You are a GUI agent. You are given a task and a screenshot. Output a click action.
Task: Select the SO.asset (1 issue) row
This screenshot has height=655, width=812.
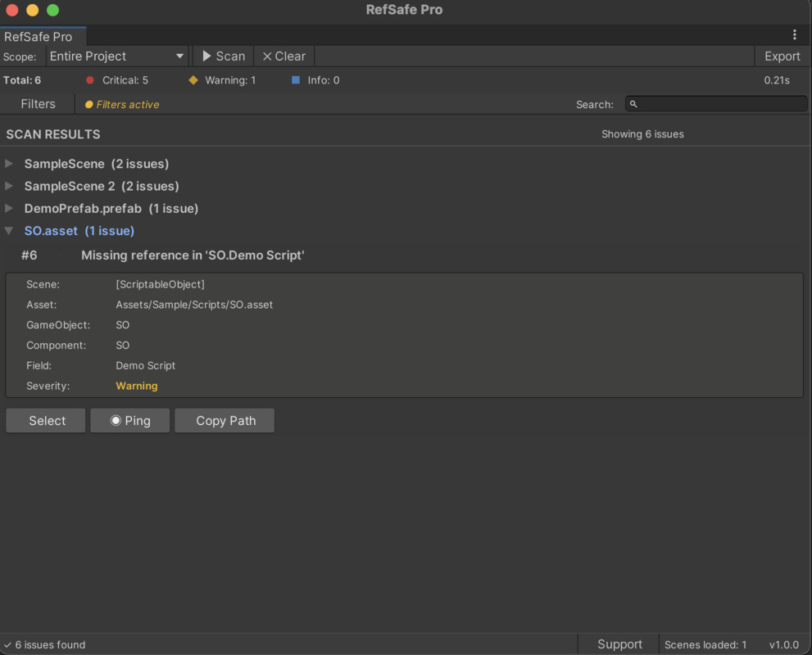coord(79,231)
